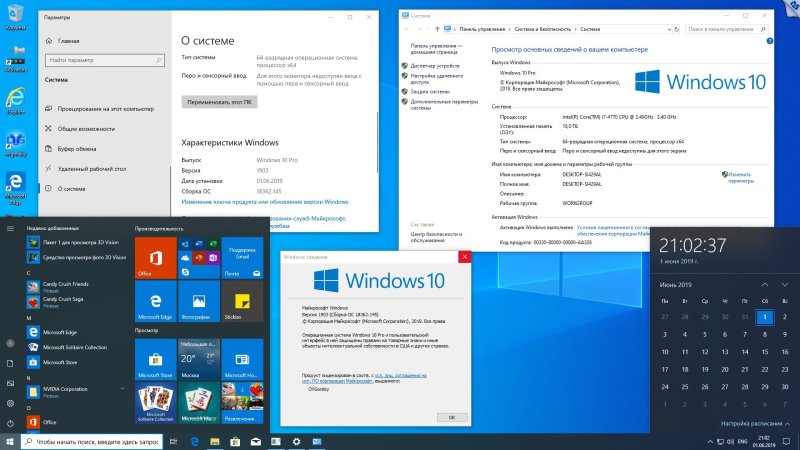Select About in Settings sidebar

pos(105,188)
